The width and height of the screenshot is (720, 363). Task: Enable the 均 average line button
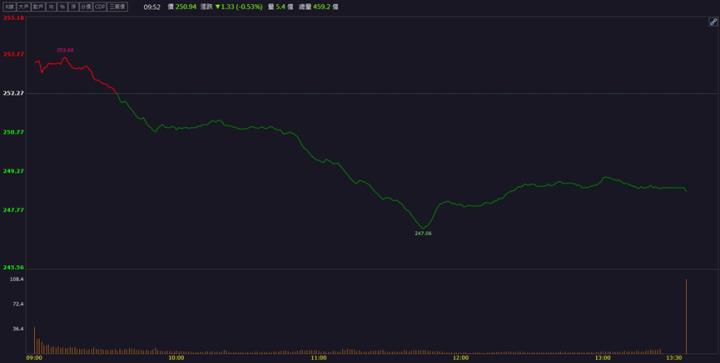51,7
